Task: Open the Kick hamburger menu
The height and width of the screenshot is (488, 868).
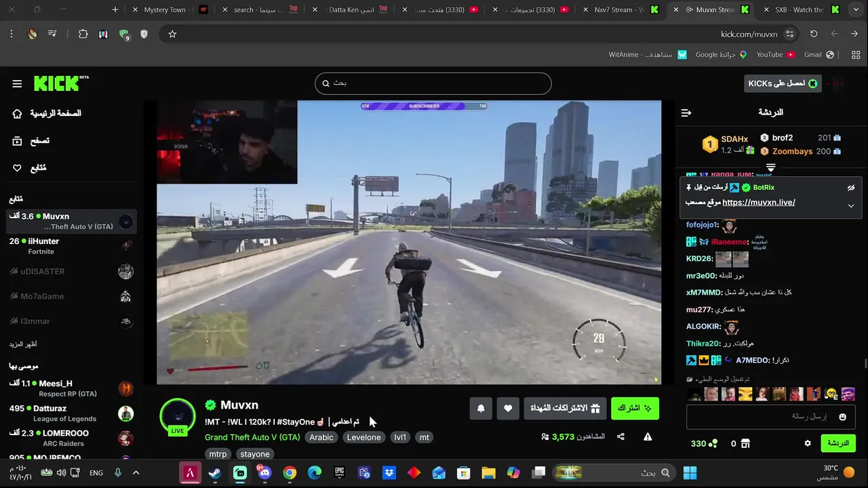Action: click(17, 83)
